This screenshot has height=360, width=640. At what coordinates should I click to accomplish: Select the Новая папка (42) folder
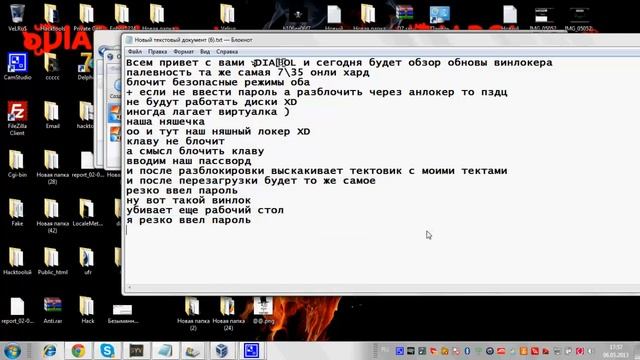(x=52, y=216)
